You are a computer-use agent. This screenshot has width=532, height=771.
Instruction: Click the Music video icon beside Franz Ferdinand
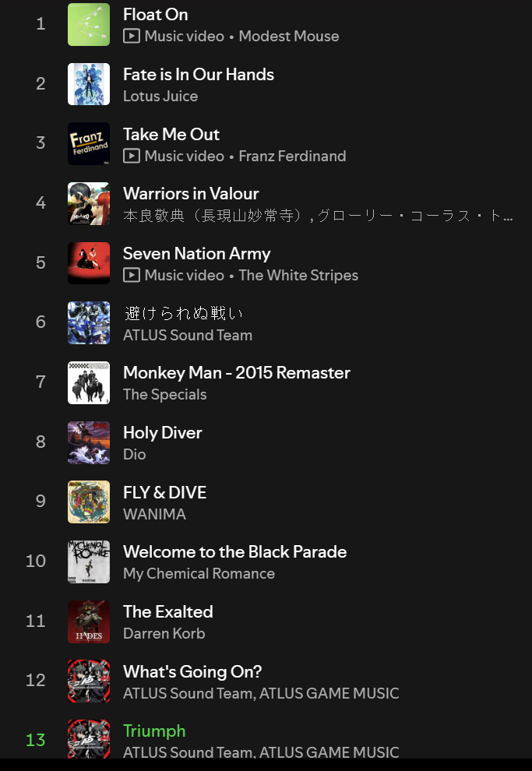pyautogui.click(x=132, y=156)
